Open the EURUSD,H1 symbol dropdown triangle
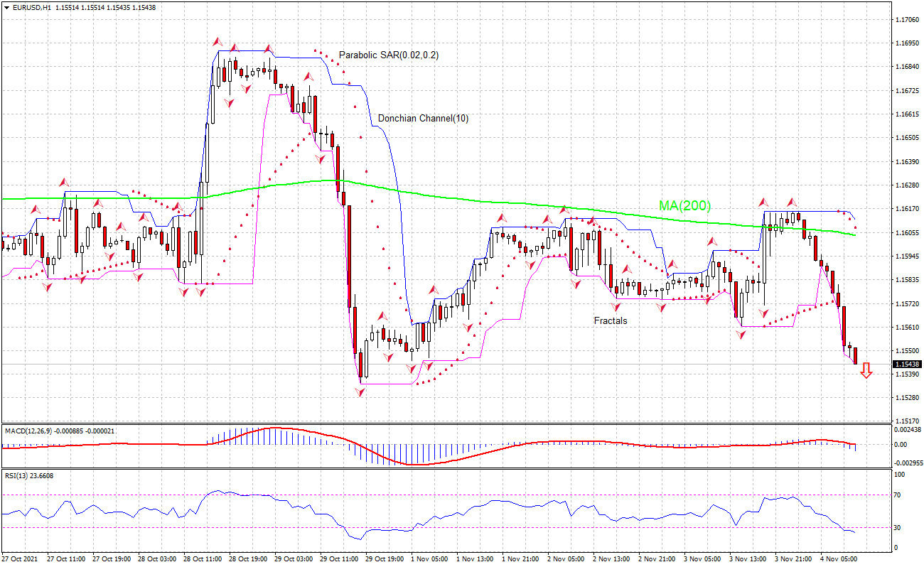 coord(7,6)
